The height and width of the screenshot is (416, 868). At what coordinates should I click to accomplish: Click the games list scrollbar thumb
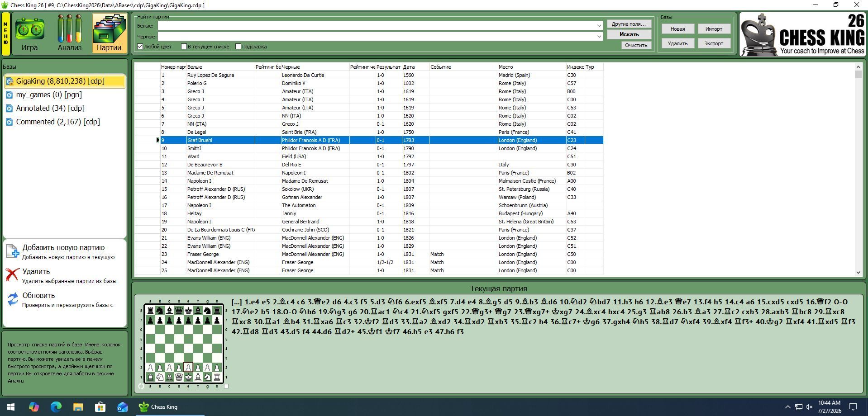(x=858, y=75)
